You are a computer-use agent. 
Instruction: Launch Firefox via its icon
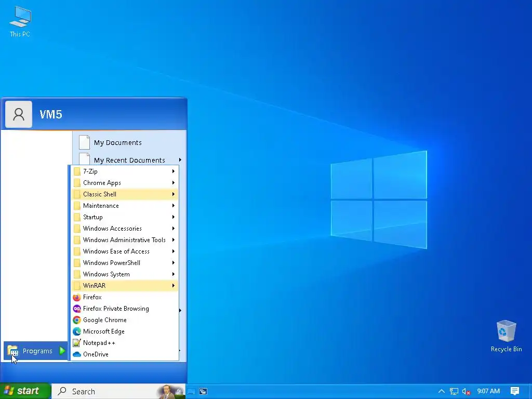pyautogui.click(x=77, y=297)
